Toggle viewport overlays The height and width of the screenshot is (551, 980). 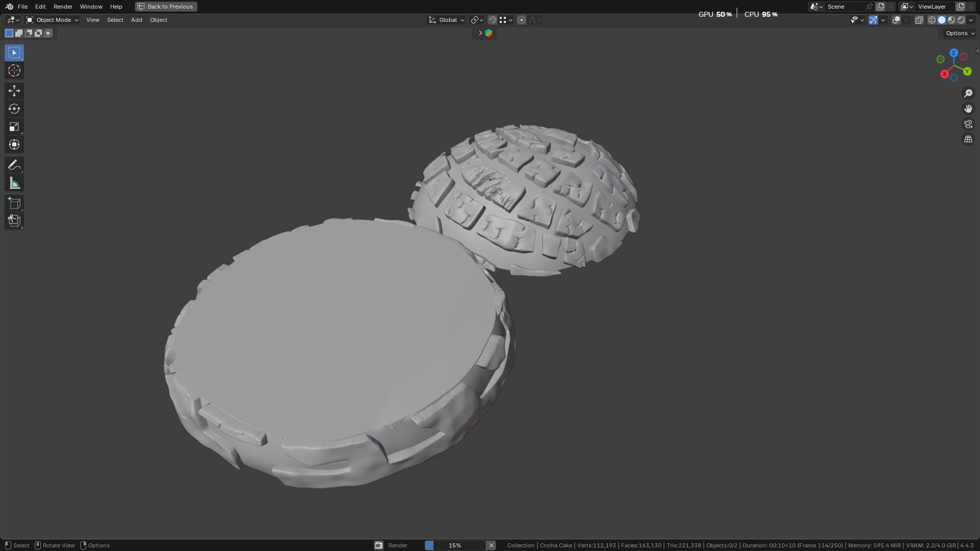click(896, 20)
